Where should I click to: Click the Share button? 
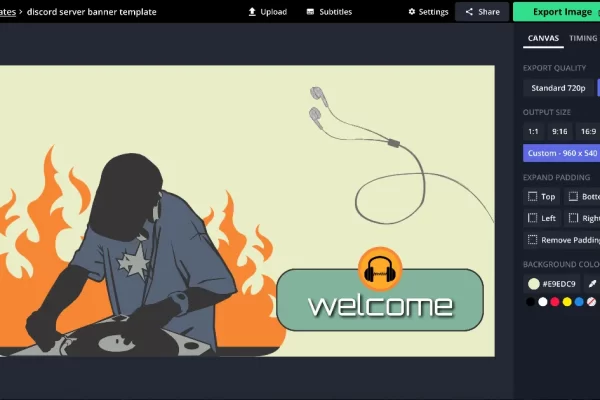(481, 12)
